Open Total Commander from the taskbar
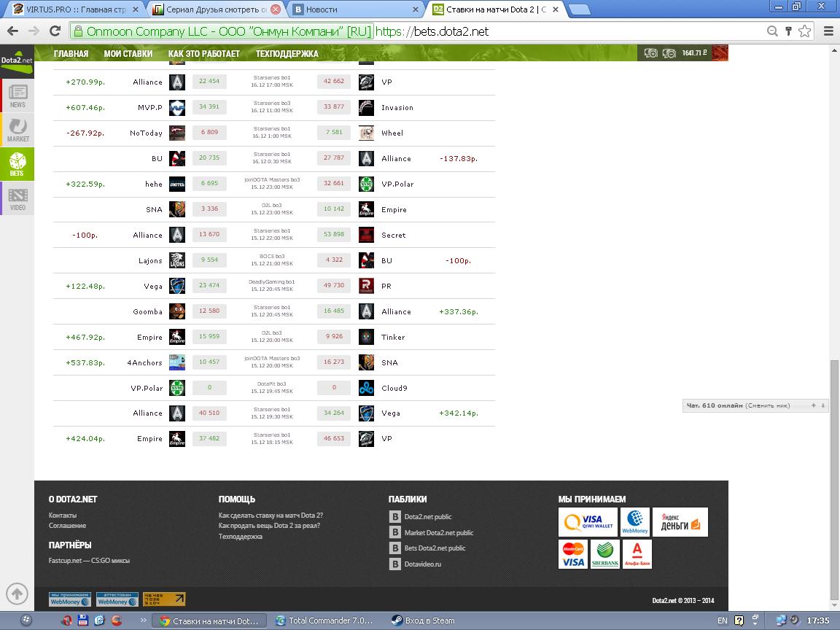This screenshot has height=630, width=840. click(324, 621)
